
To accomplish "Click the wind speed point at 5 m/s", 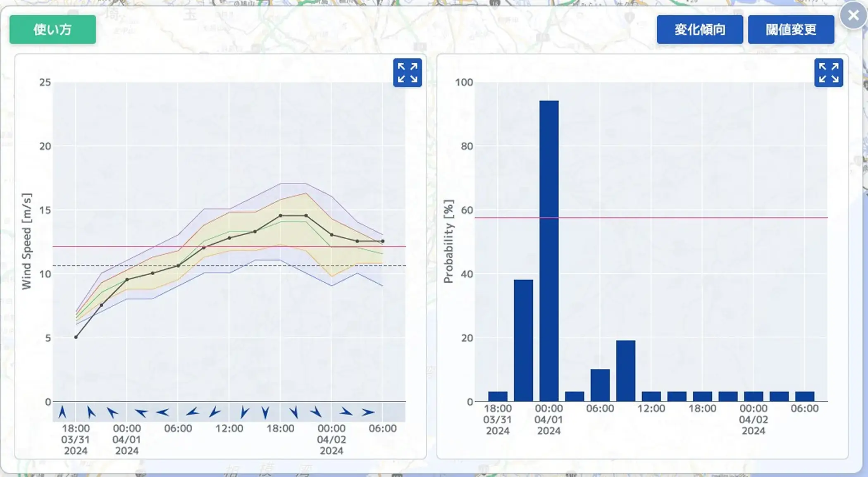I will pos(76,337).
